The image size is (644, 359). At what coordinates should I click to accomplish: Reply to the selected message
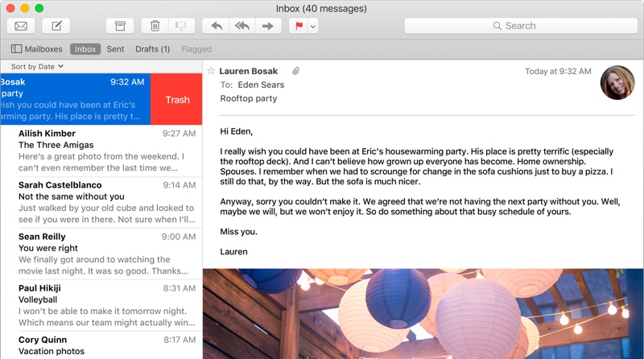(216, 27)
